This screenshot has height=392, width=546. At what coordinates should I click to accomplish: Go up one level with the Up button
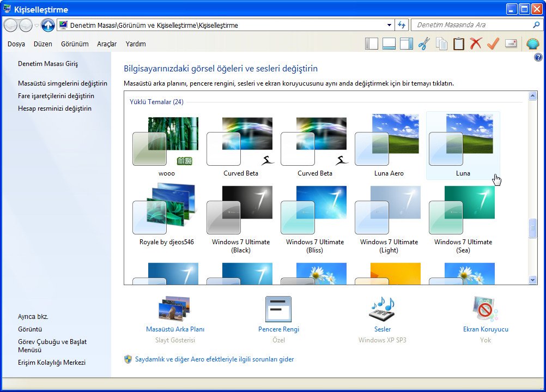(x=48, y=25)
